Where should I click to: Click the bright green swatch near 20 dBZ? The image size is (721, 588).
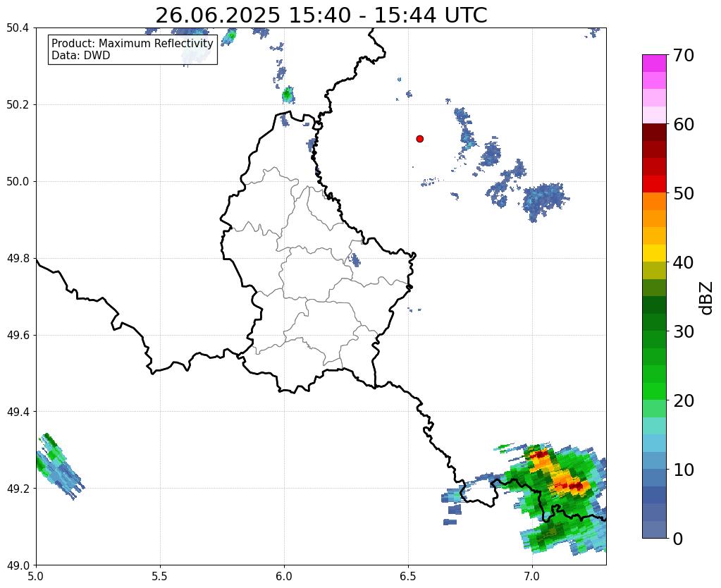click(654, 391)
